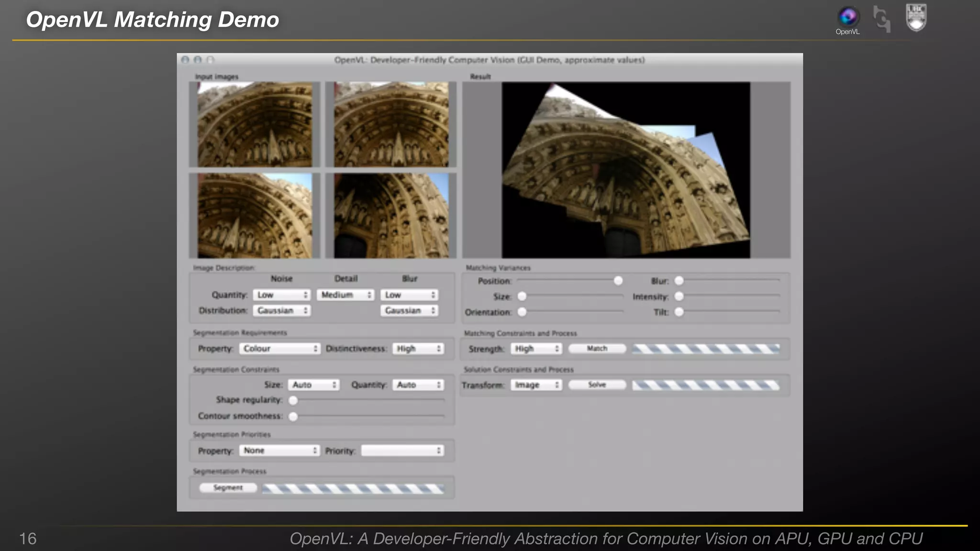This screenshot has height=551, width=980.
Task: Click the "Input images" label
Action: (x=216, y=77)
